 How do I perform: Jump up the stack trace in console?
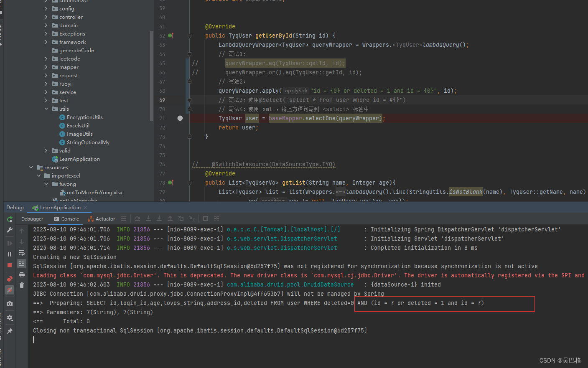pos(22,231)
